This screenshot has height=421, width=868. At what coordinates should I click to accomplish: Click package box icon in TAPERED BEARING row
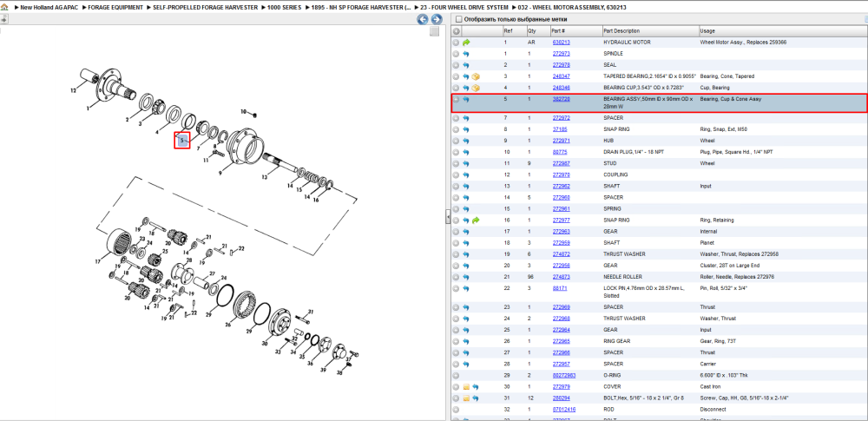tap(476, 76)
